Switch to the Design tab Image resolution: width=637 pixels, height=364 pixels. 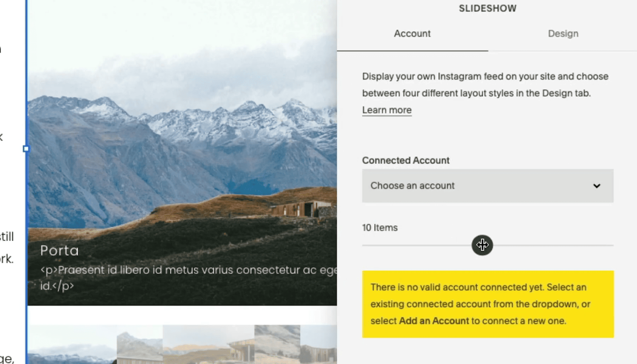click(563, 34)
